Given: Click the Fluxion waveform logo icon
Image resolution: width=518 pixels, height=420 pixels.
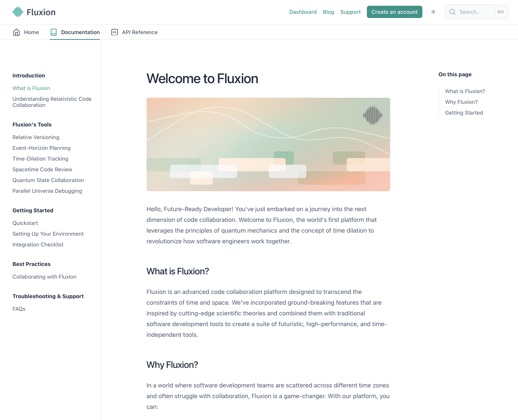Looking at the screenshot, I should [18, 12].
